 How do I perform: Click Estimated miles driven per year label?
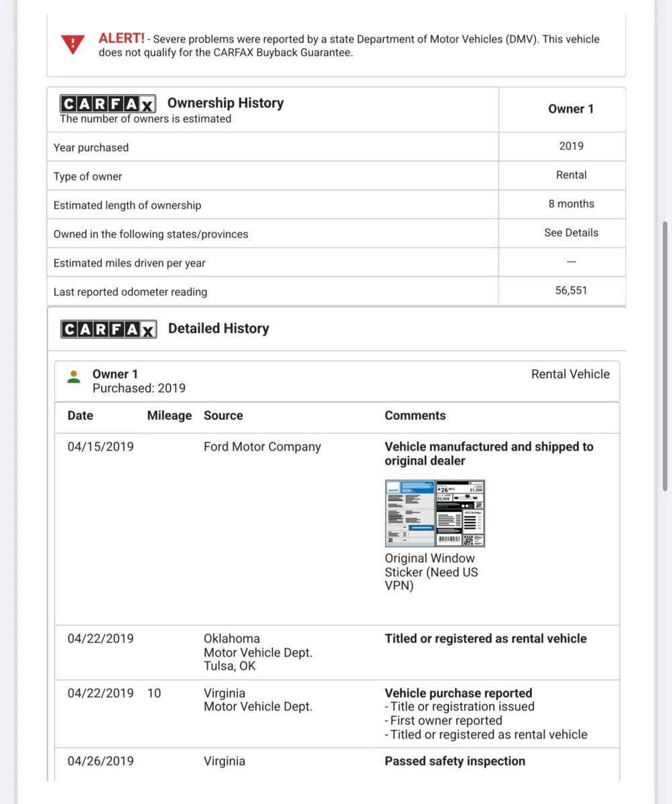click(129, 263)
